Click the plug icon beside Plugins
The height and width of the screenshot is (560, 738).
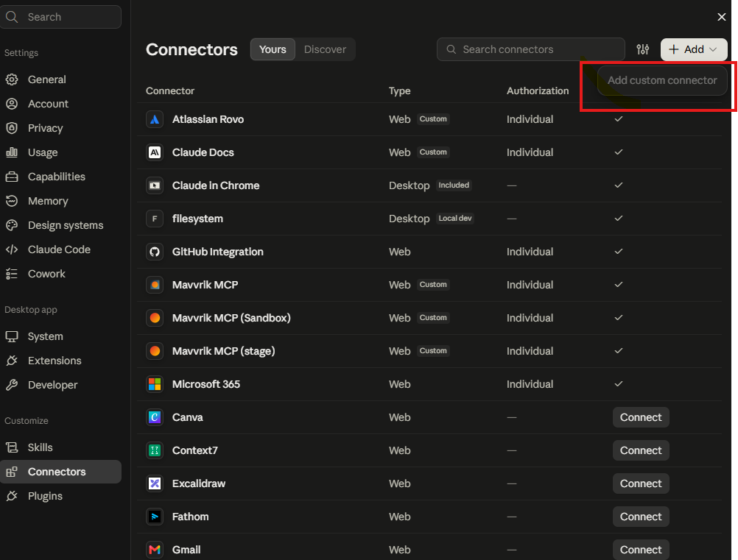pyautogui.click(x=12, y=496)
